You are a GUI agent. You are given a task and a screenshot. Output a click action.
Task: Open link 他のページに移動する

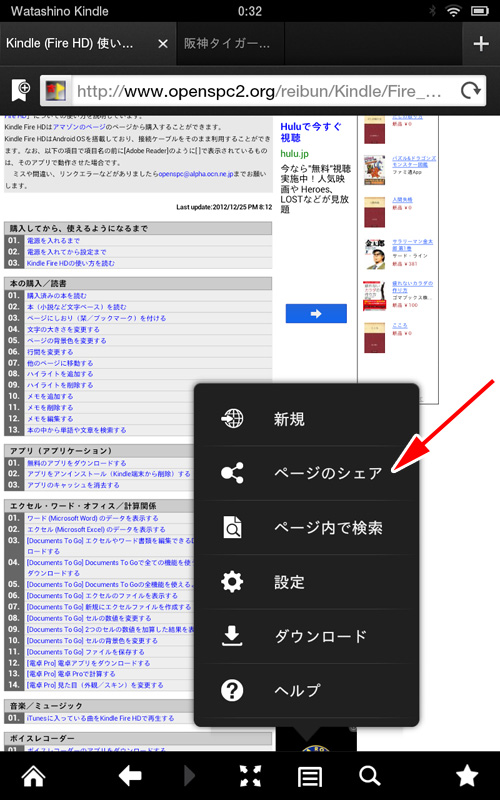coord(60,363)
